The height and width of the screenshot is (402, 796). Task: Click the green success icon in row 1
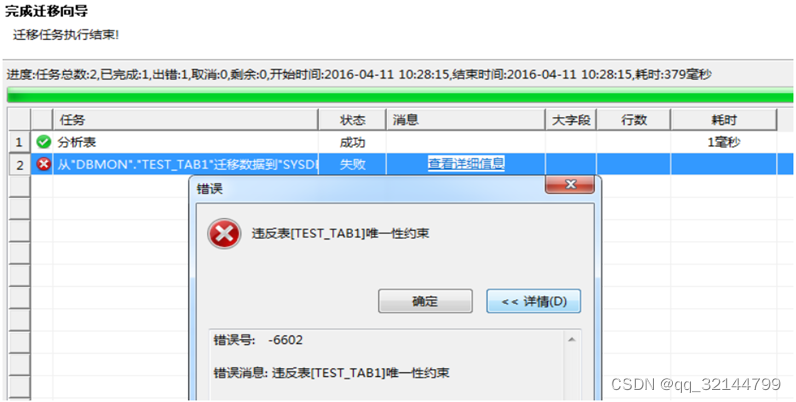44,142
